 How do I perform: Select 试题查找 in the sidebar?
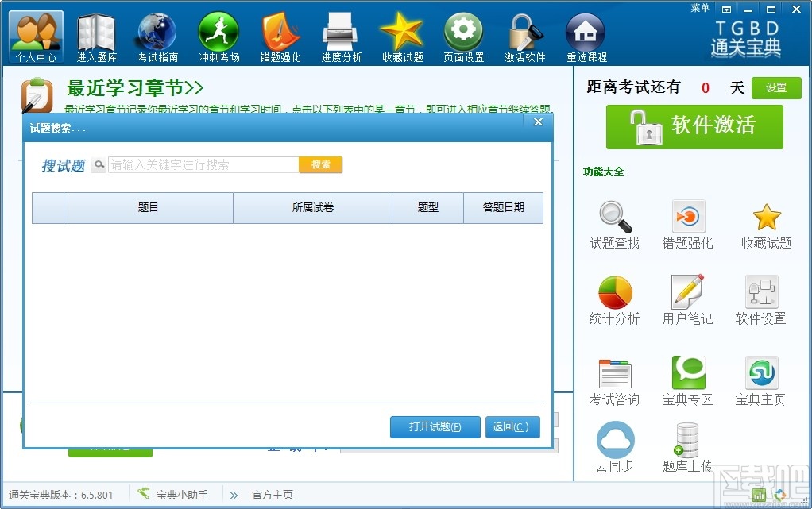pos(613,225)
